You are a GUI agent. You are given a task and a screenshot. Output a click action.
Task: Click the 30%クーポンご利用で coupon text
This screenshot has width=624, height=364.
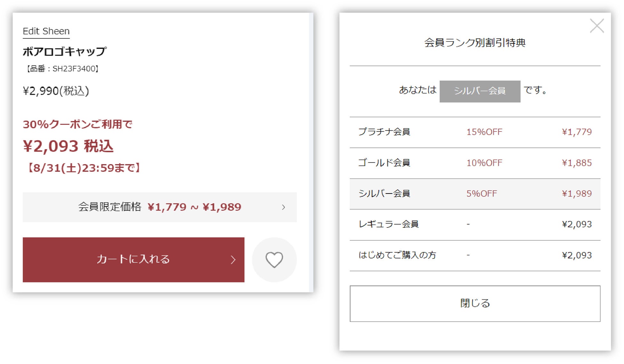click(77, 124)
